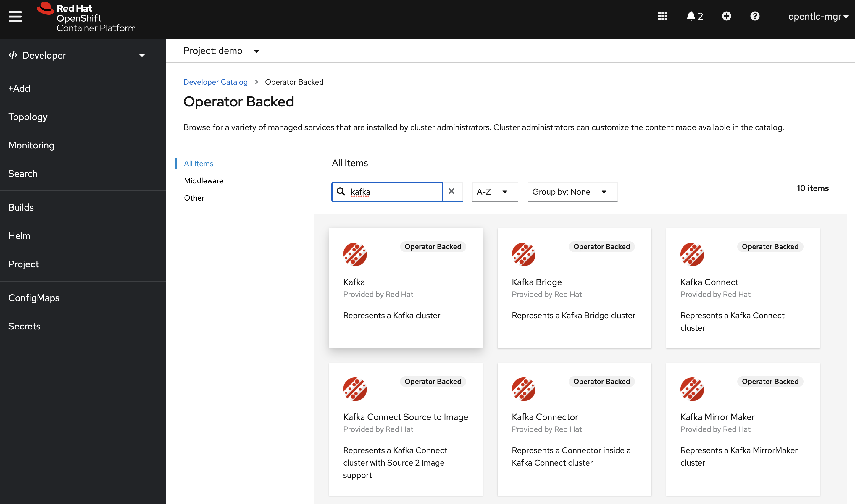Viewport: 855px width, 504px height.
Task: Select the Monitoring menu item
Action: pos(31,145)
